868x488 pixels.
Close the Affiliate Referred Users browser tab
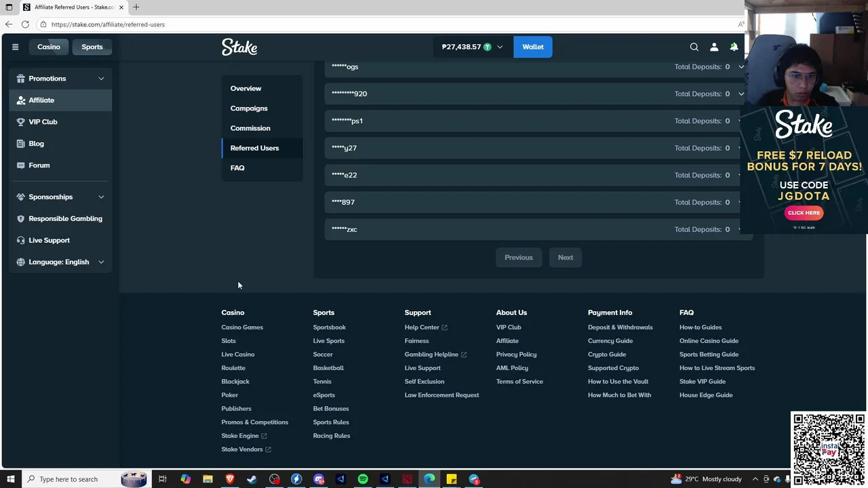pos(121,7)
